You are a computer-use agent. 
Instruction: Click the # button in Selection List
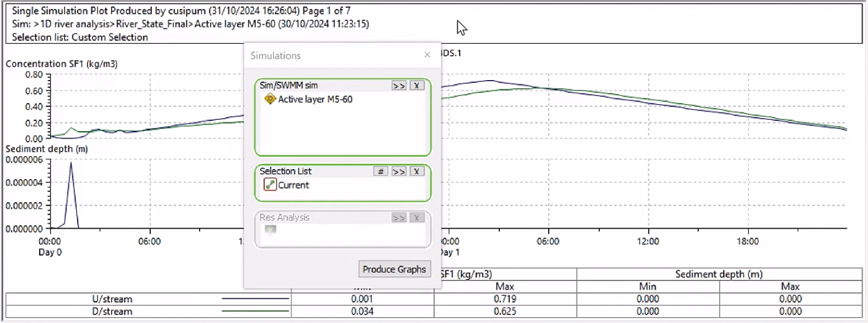(380, 171)
